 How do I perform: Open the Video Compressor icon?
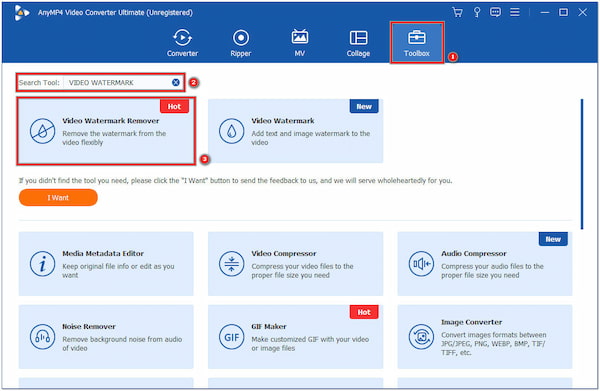(x=231, y=264)
